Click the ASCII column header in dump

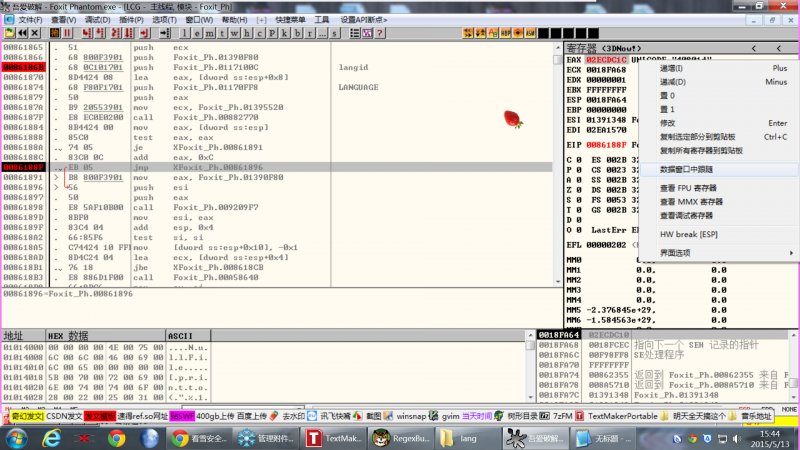click(188, 336)
